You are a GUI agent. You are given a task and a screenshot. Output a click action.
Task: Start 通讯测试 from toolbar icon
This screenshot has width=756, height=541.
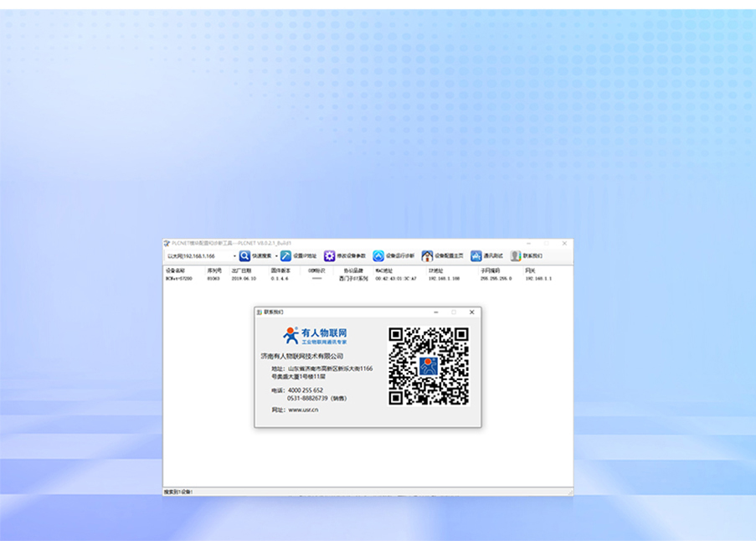point(476,256)
